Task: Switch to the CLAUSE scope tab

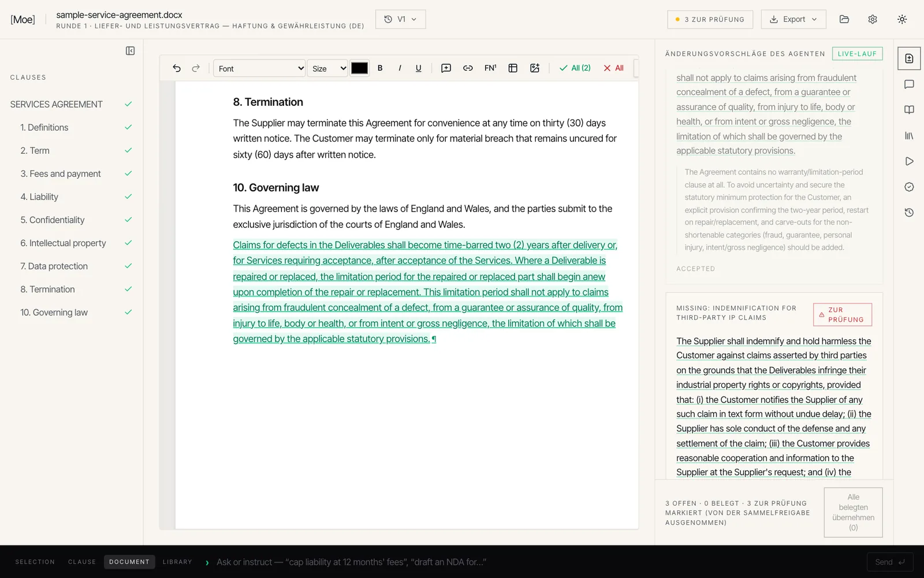Action: [x=82, y=562]
